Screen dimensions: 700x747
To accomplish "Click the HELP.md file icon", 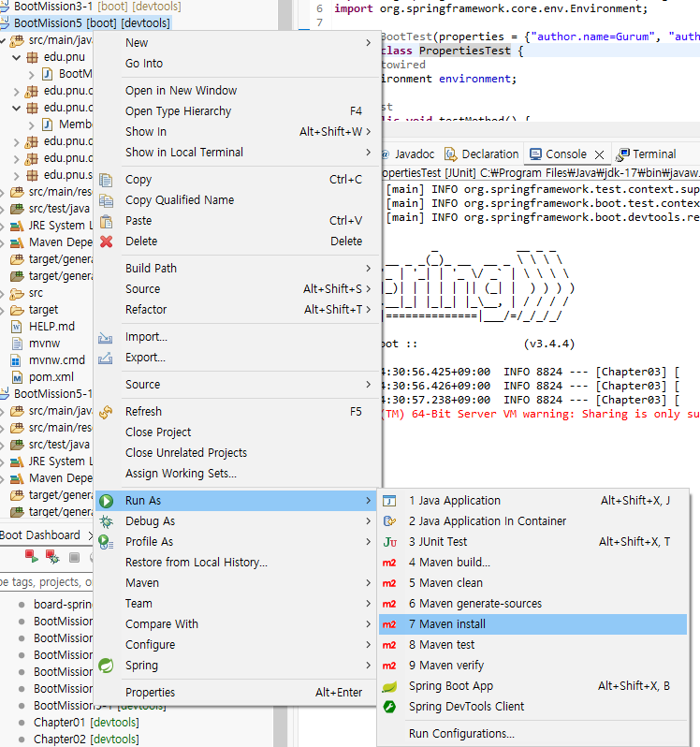I will tap(17, 327).
